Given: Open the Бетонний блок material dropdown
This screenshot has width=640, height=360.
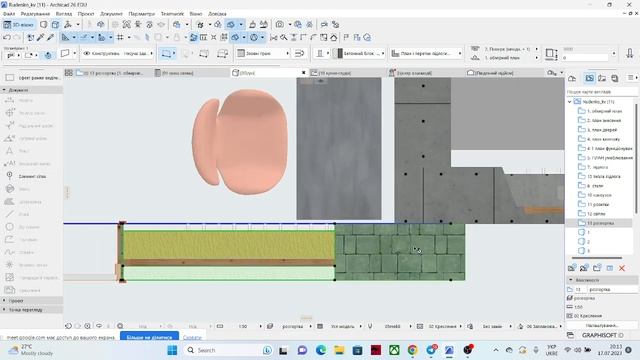Looking at the screenshot, I should tap(363, 53).
